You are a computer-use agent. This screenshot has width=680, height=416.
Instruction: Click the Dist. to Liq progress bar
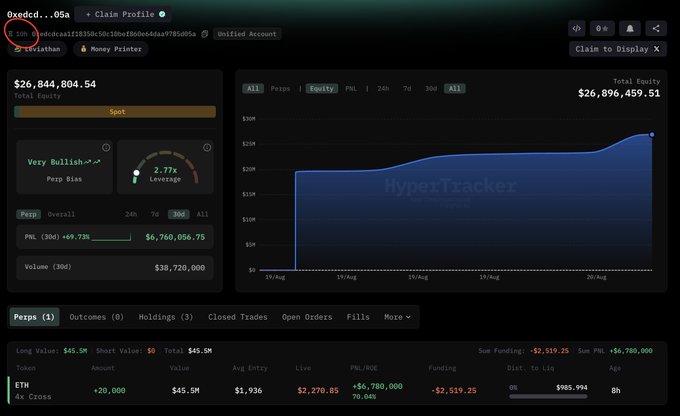tap(548, 396)
